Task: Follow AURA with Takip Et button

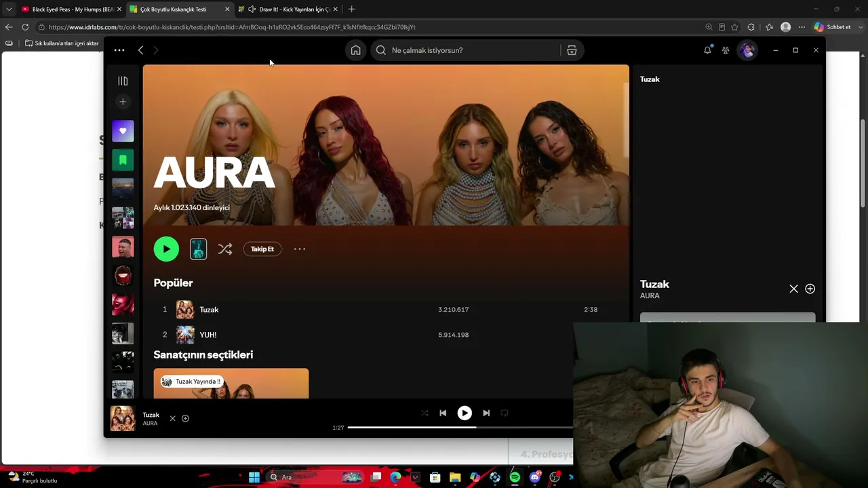Action: click(x=262, y=249)
